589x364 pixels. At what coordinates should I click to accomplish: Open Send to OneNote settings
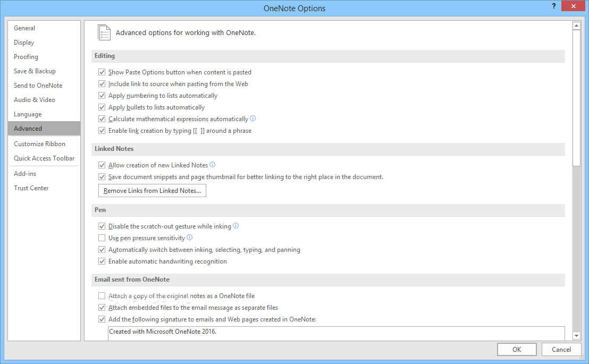pos(44,85)
